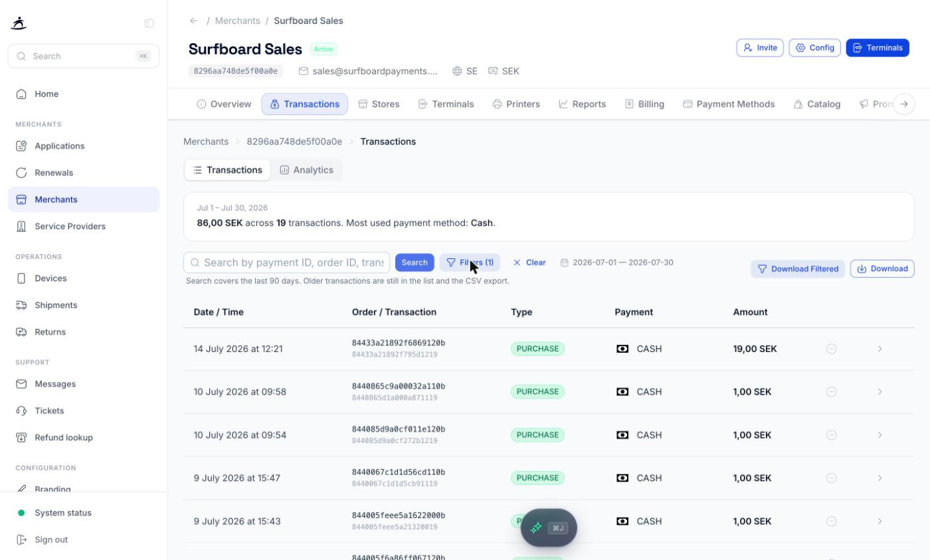Open the floating AI assistant button
The height and width of the screenshot is (560, 930).
[549, 527]
